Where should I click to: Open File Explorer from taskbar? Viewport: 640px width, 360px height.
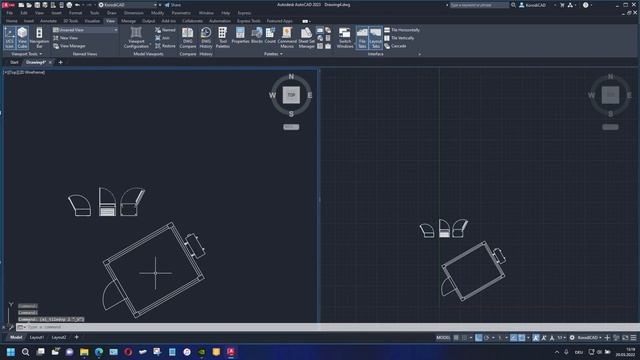tap(84, 352)
